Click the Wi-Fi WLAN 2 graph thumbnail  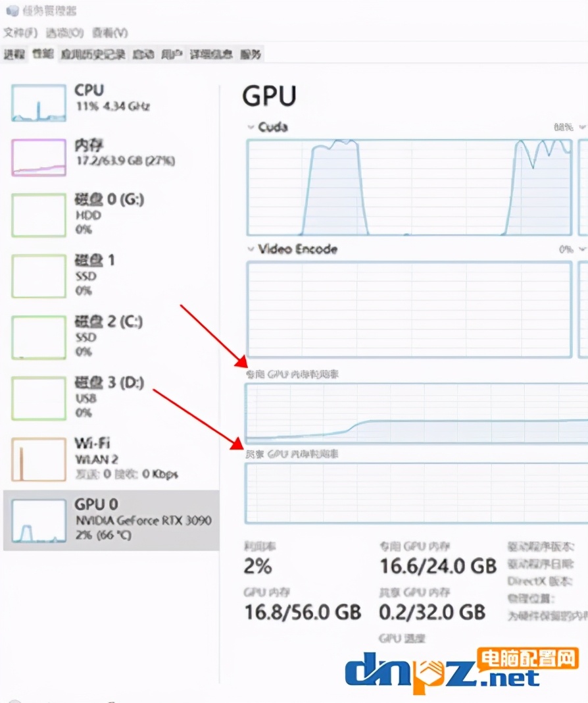point(38,459)
